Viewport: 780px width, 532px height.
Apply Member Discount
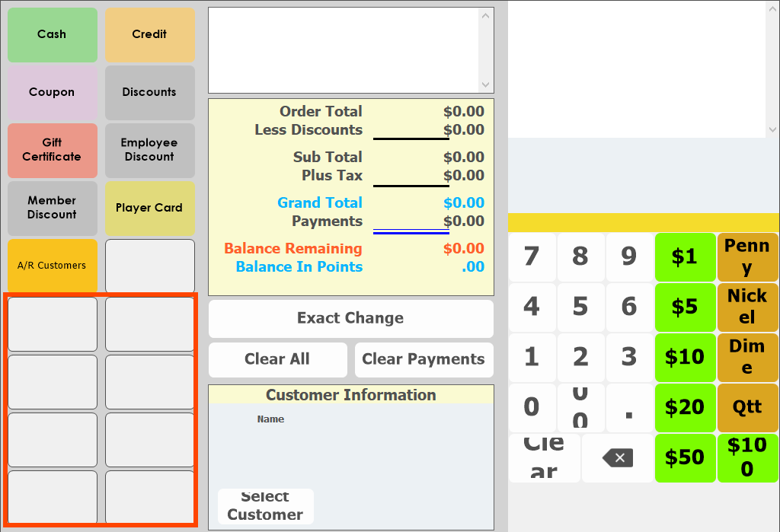(53, 208)
